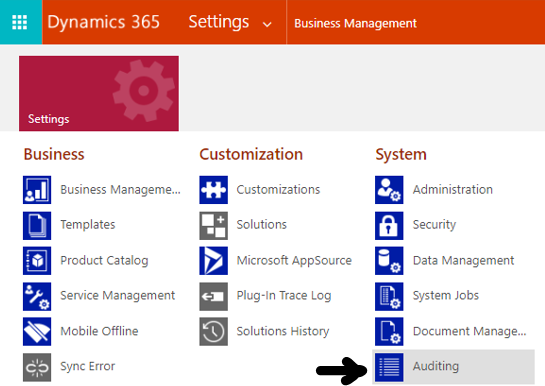Click the System section heading

point(401,155)
